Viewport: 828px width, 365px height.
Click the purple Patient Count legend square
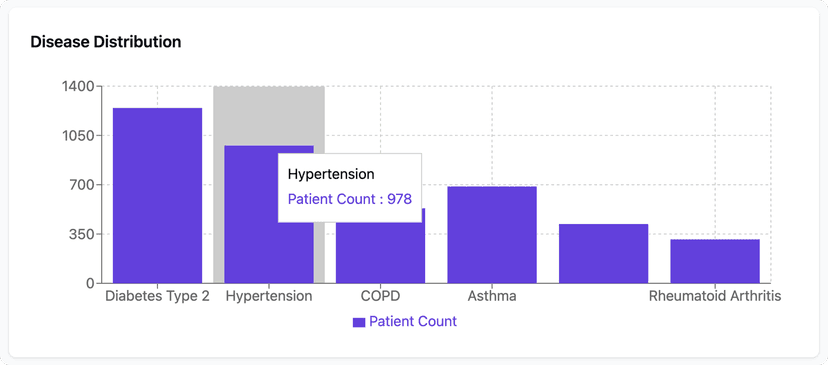(359, 322)
